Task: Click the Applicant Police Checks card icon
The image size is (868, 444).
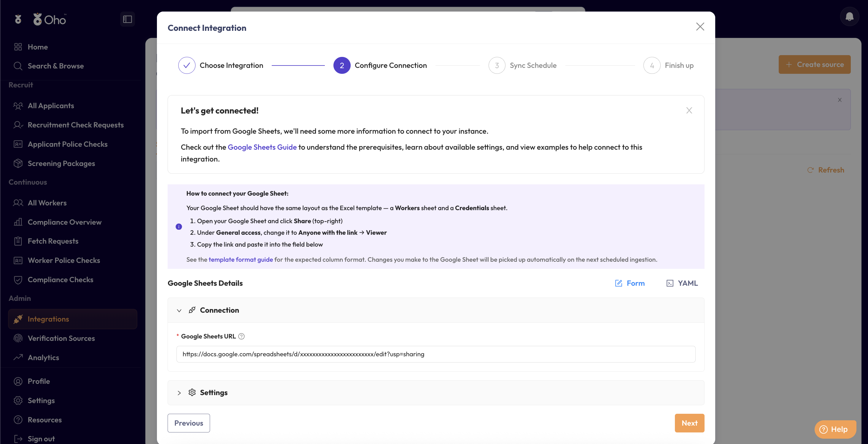Action: 18,144
